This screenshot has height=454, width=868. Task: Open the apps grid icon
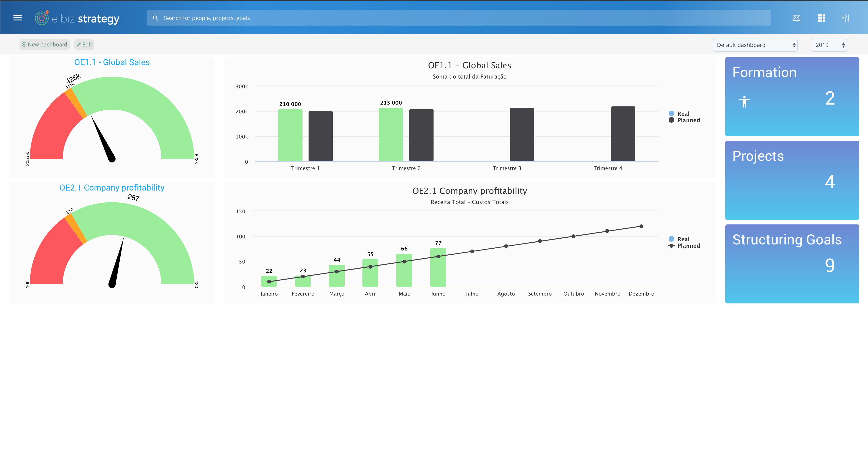[x=821, y=18]
